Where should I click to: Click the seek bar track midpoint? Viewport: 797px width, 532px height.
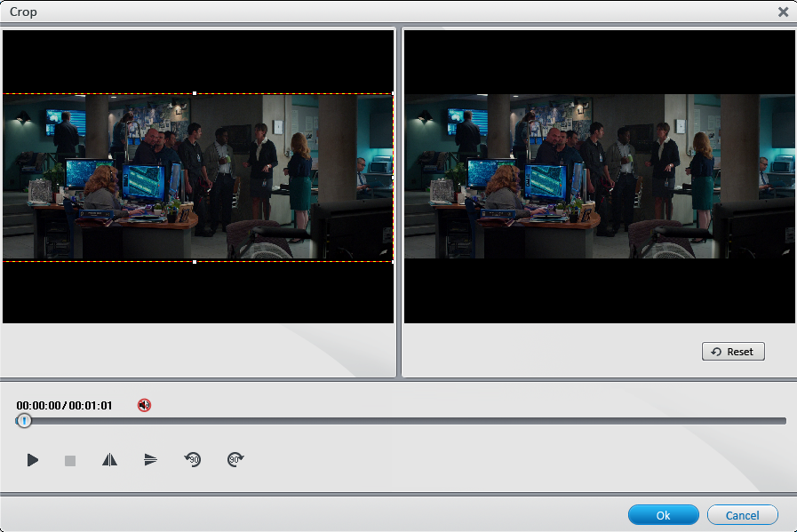coord(402,421)
